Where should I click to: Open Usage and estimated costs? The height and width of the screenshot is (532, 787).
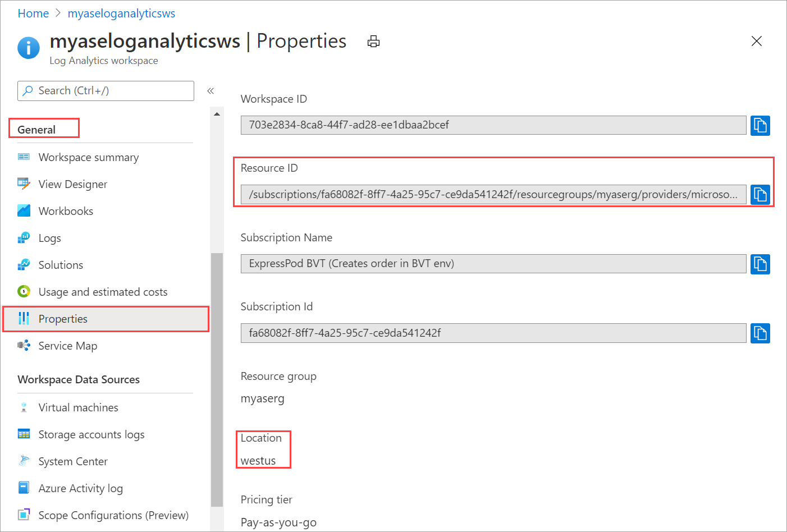pyautogui.click(x=102, y=291)
